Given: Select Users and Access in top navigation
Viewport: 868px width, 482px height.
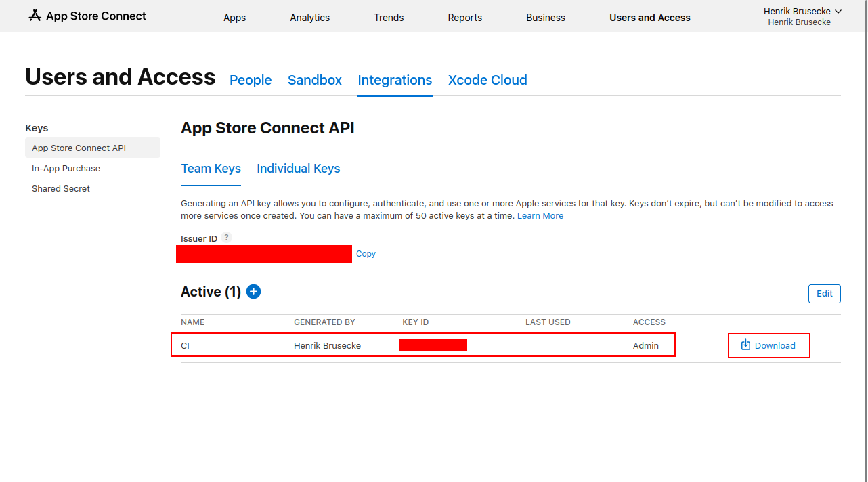Looking at the screenshot, I should [x=650, y=18].
